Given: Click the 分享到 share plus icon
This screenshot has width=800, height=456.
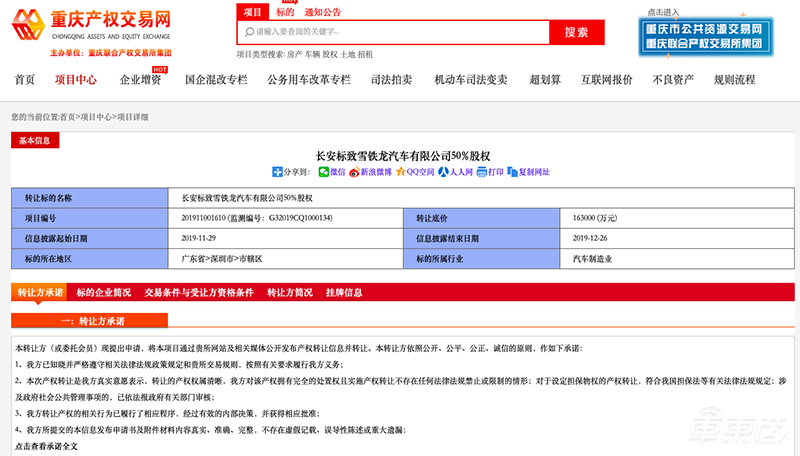Looking at the screenshot, I should click(277, 172).
